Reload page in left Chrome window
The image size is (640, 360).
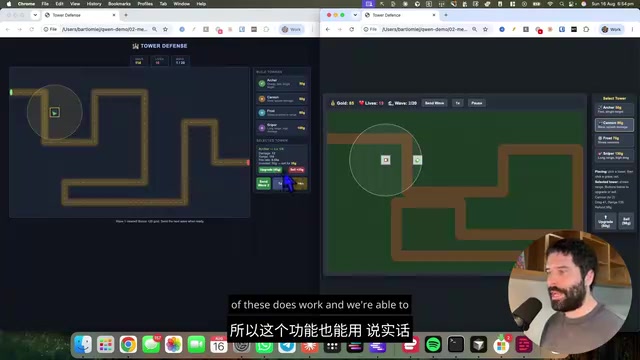31,29
